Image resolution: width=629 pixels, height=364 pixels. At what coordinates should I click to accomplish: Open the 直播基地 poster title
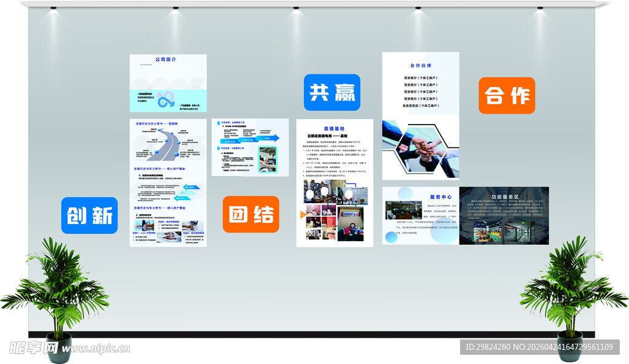[x=334, y=128]
